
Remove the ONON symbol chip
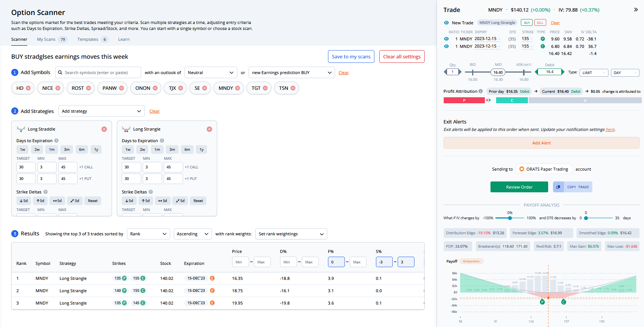[155, 88]
